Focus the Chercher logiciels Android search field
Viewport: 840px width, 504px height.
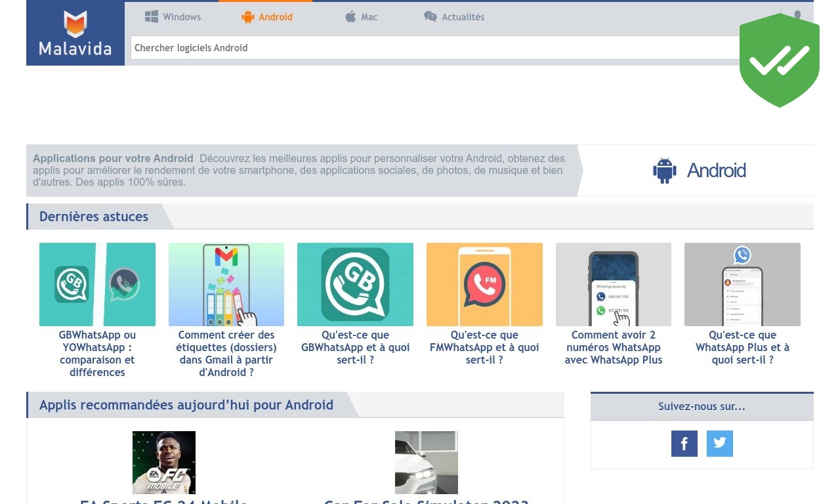coord(436,48)
